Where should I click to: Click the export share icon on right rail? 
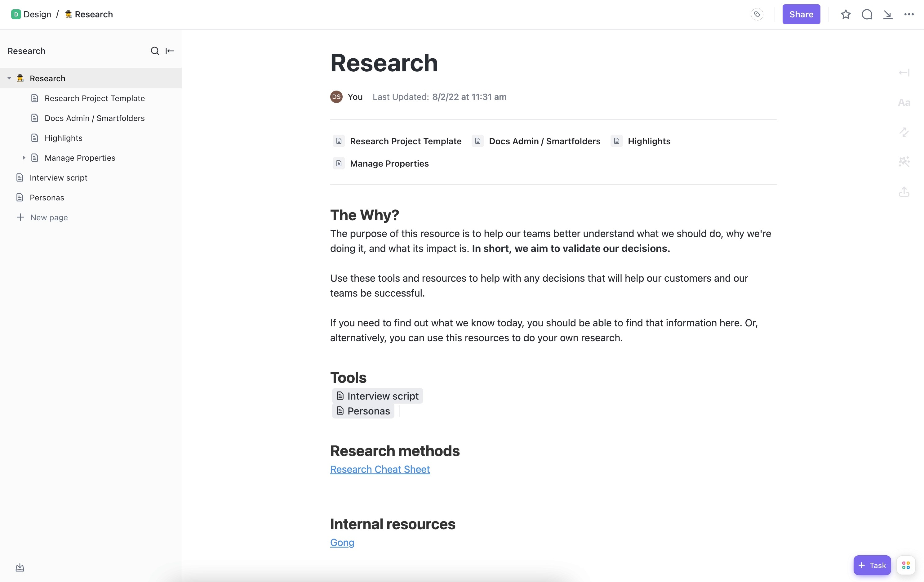click(x=904, y=192)
